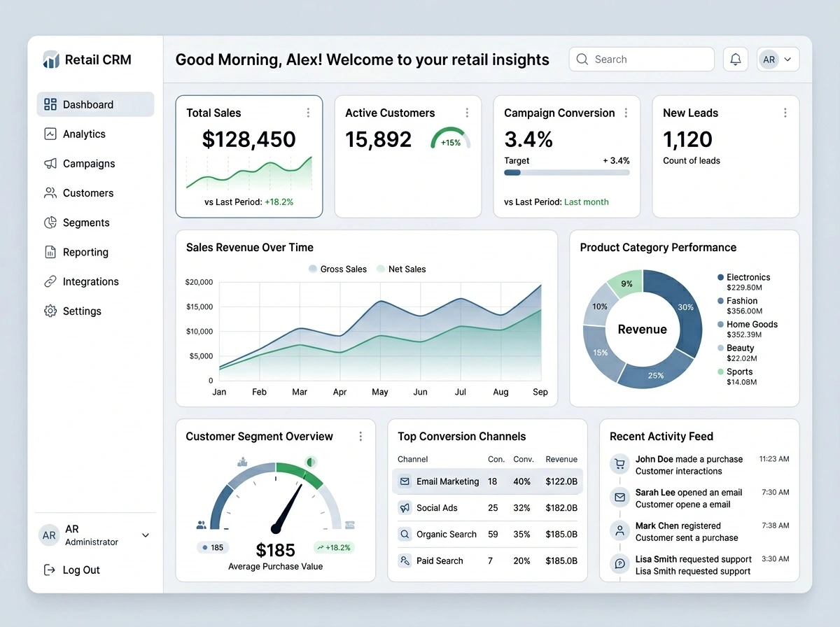Image resolution: width=840 pixels, height=627 pixels.
Task: Click the Paid Search icon
Action: (x=405, y=561)
